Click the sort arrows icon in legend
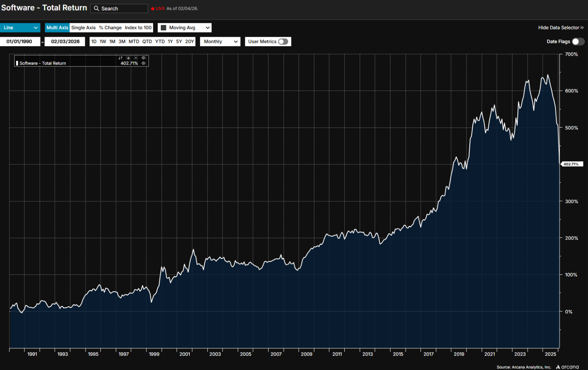 point(120,58)
